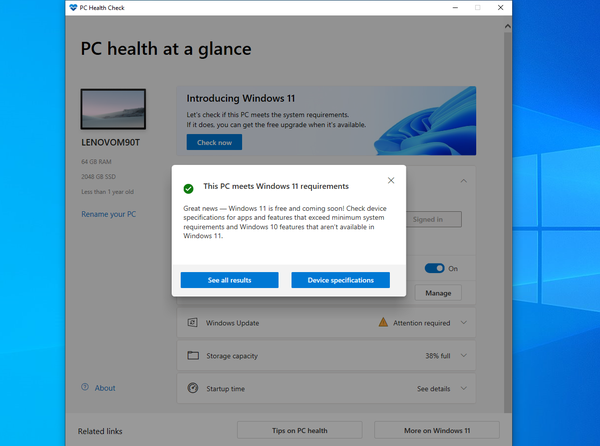This screenshot has width=600, height=446.
Task: Expand the Windows Update section
Action: pos(463,323)
